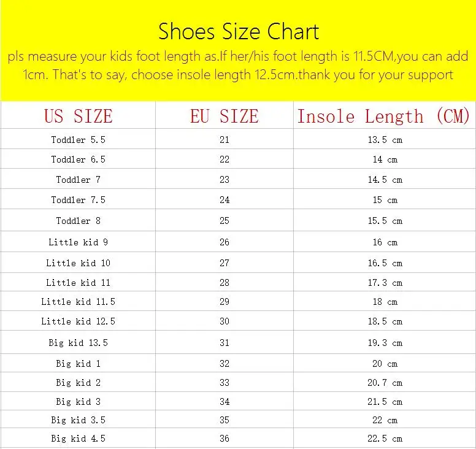
Task: Select the 14.5 cm insole cell
Action: [x=385, y=180]
